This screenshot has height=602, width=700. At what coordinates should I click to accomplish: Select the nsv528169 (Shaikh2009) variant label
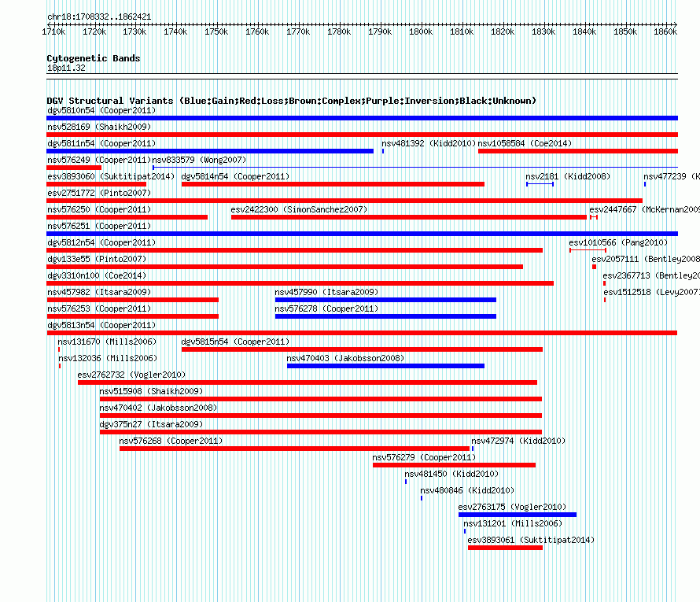(x=99, y=127)
